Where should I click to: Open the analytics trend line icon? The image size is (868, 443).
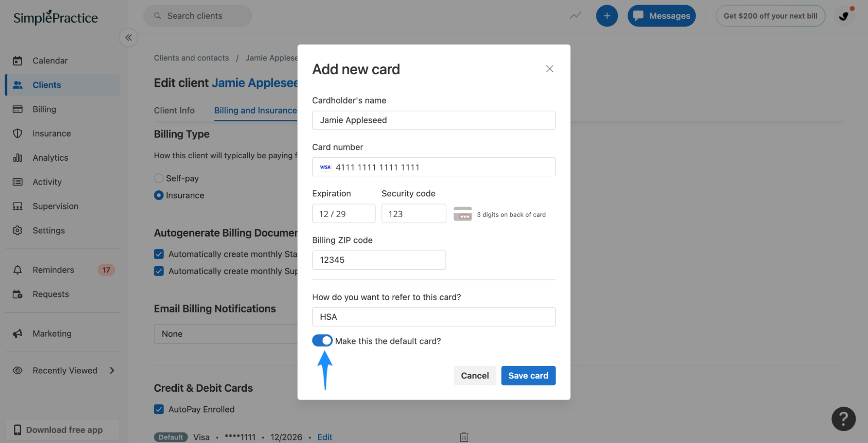click(575, 16)
